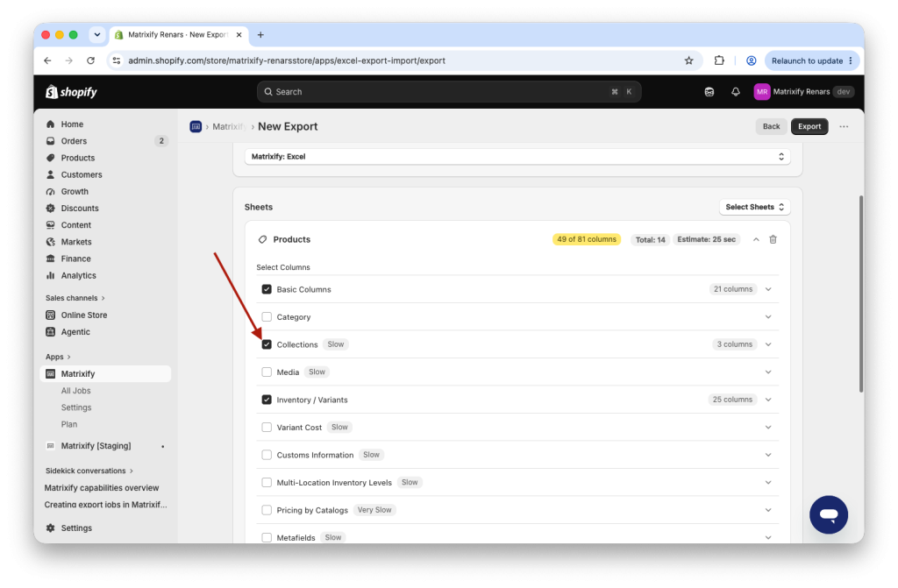This screenshot has height=588, width=898.
Task: Check the Media checkbox
Action: 267,372
